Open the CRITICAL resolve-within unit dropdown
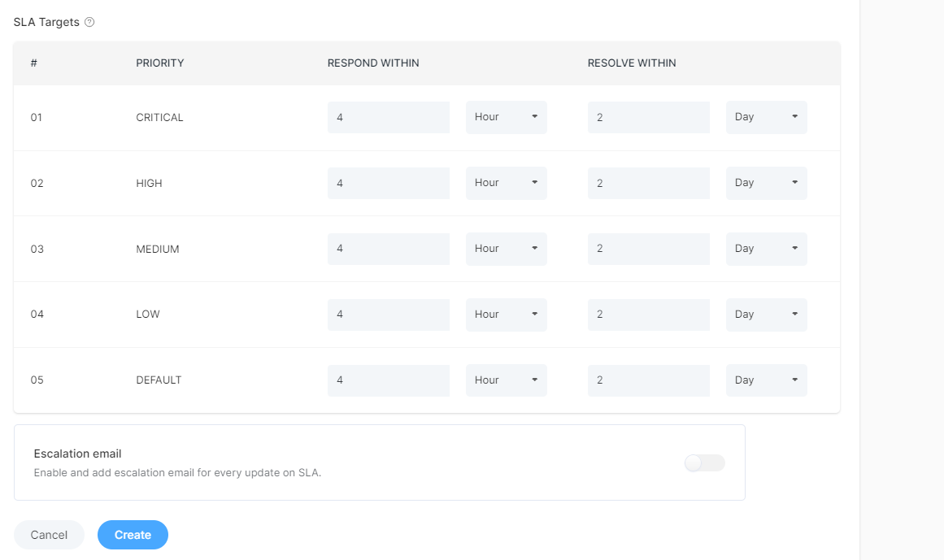Screen dimensions: 944x560 pyautogui.click(x=767, y=117)
